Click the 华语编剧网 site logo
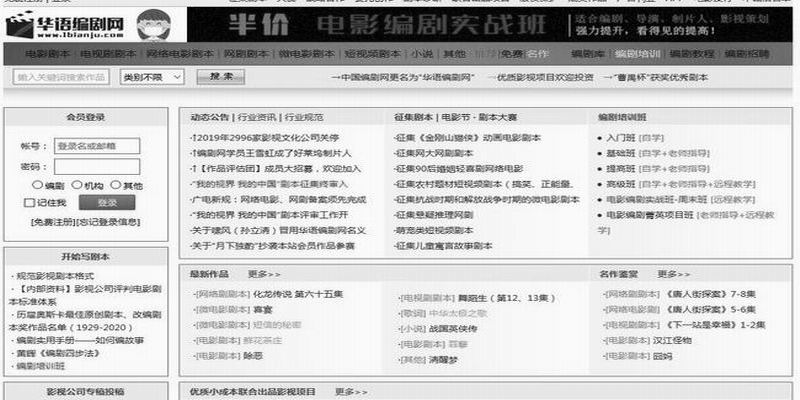 65,26
